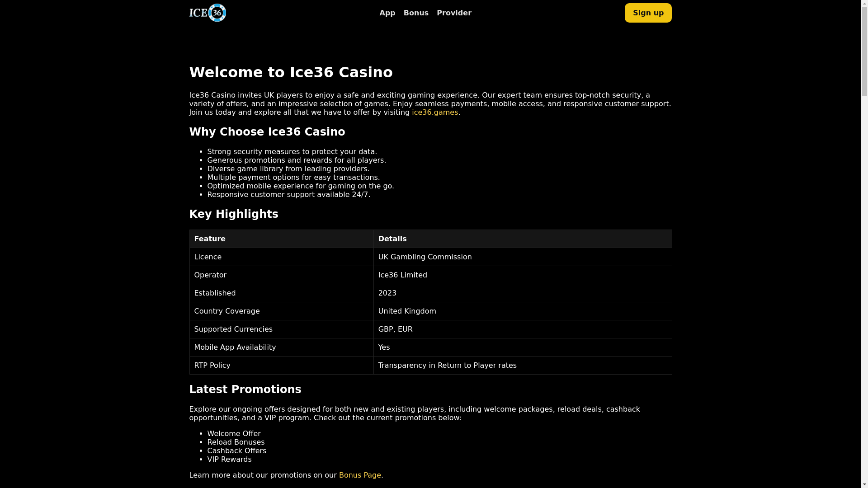This screenshot has height=488, width=868.
Task: Click the Sign up button
Action: 648,13
